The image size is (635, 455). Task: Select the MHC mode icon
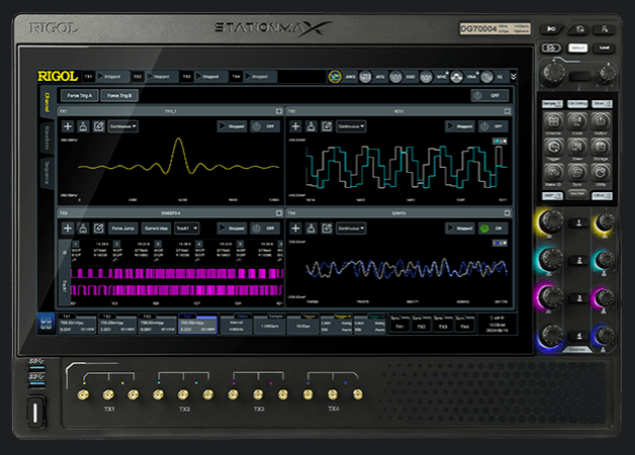(426, 77)
